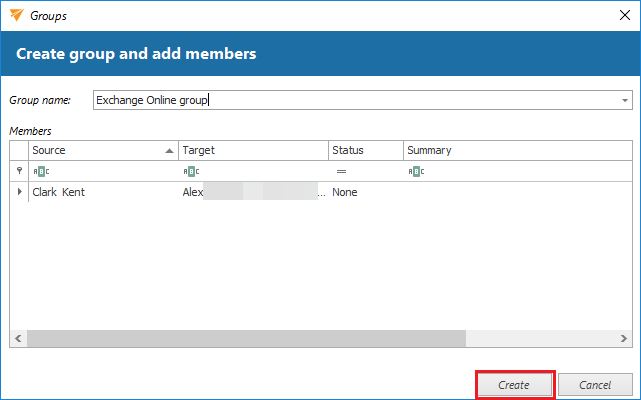Sort by the Target column header

pyautogui.click(x=253, y=151)
